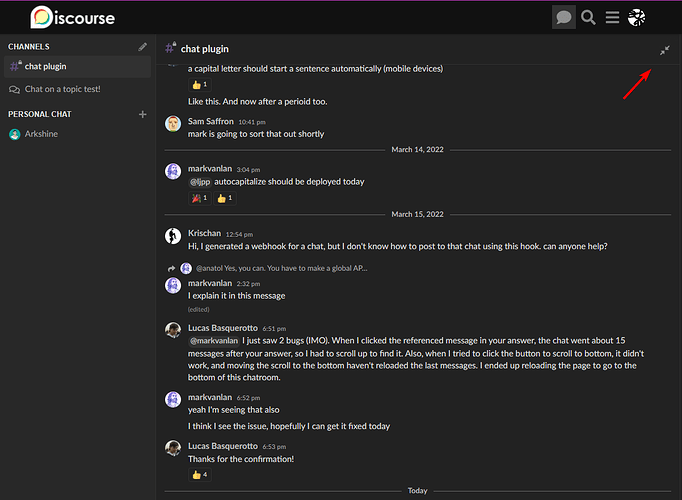Viewport: 682px width, 500px height.
Task: Open the user avatar in header
Action: tap(636, 17)
